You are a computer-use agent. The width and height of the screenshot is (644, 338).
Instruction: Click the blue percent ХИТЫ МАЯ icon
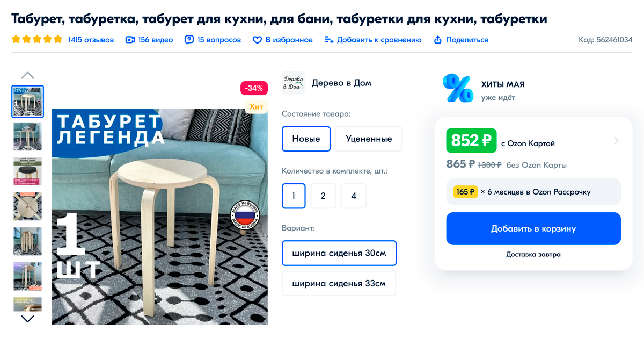(458, 88)
